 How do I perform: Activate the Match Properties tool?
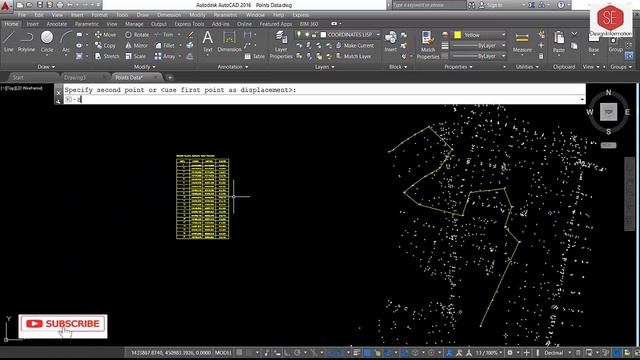(x=427, y=45)
